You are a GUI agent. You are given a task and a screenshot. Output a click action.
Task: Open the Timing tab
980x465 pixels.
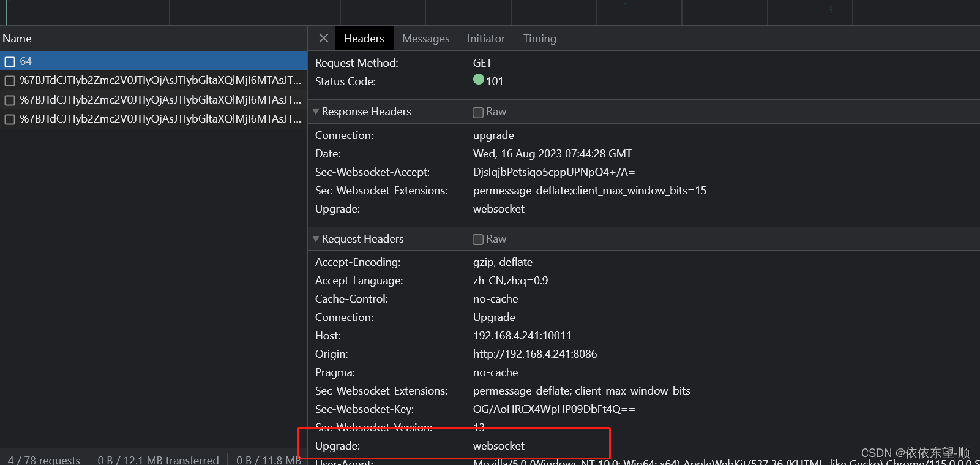coord(539,39)
